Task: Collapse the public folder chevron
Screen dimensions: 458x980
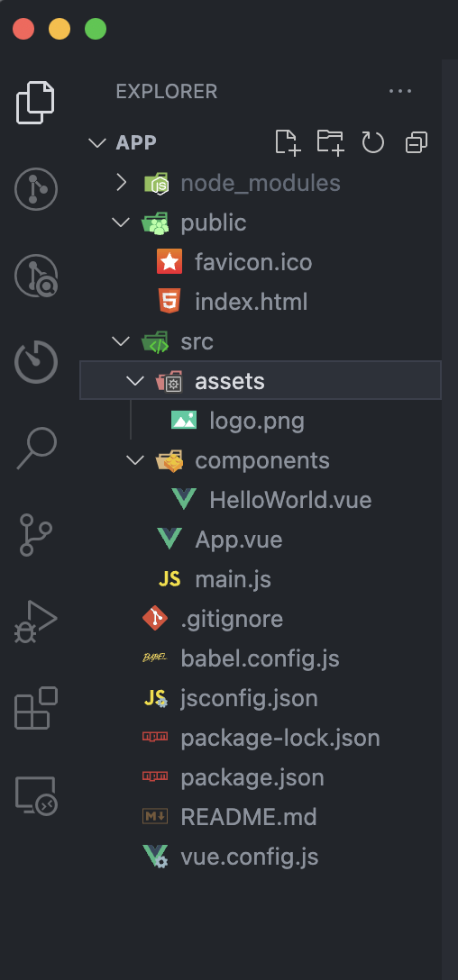Action: [x=121, y=222]
